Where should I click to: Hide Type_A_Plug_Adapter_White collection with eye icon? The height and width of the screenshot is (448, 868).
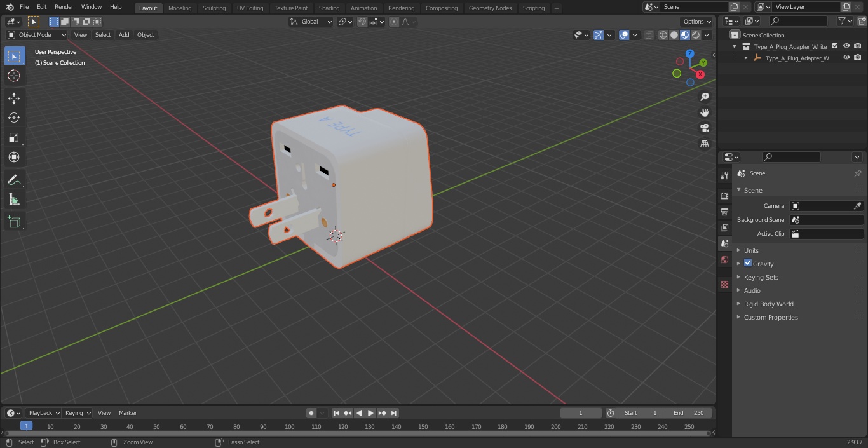[x=846, y=46]
